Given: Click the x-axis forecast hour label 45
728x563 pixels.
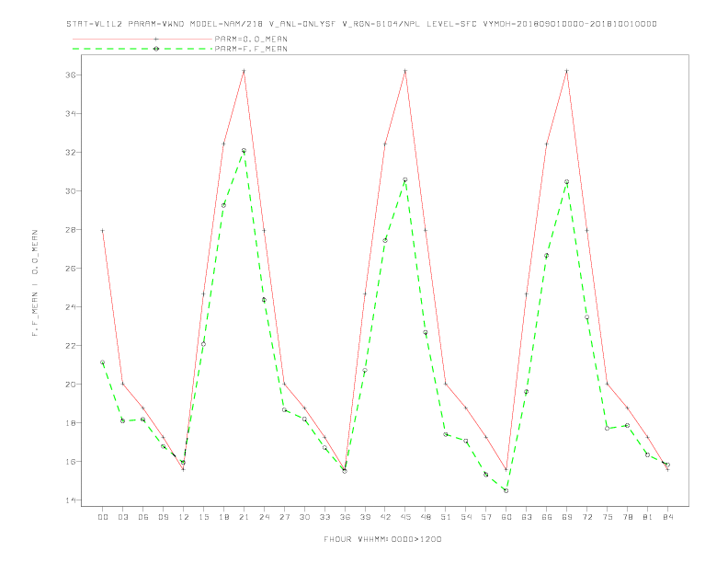Looking at the screenshot, I should [405, 517].
